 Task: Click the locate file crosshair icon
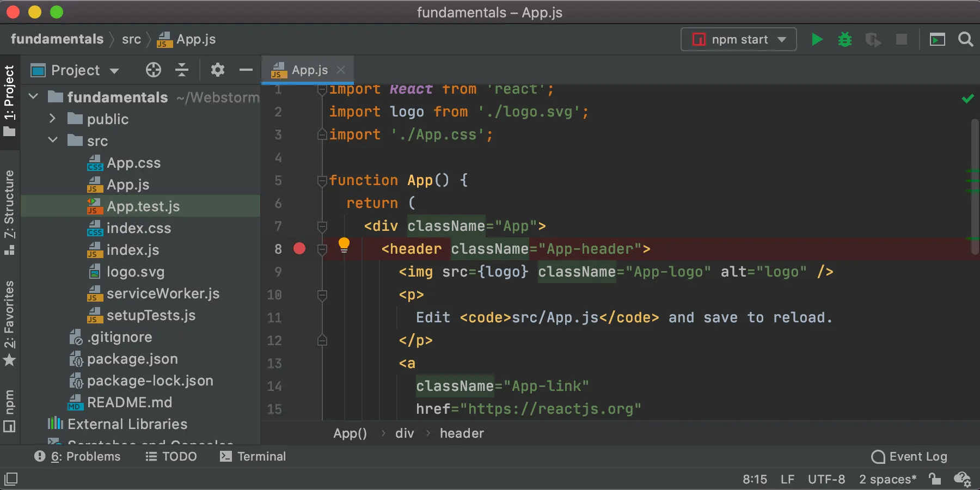coord(154,70)
